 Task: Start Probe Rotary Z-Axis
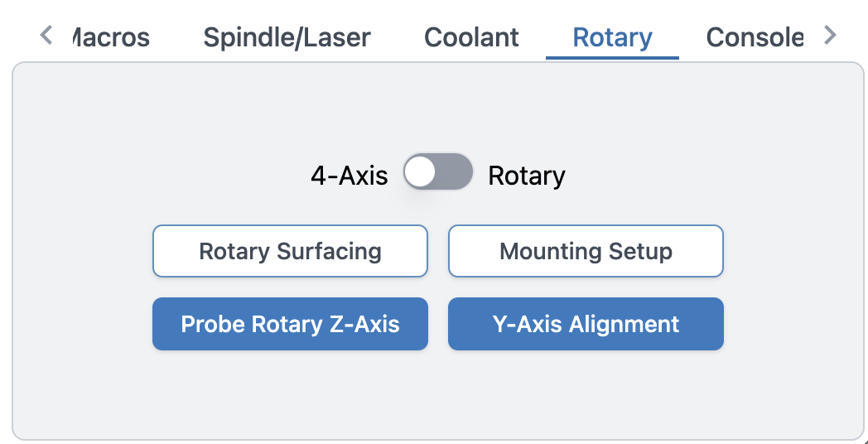pyautogui.click(x=290, y=324)
